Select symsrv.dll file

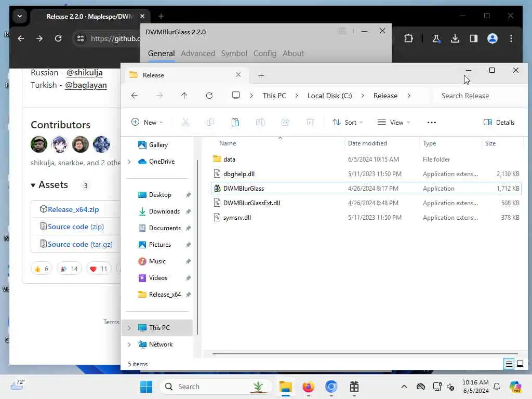point(366,218)
